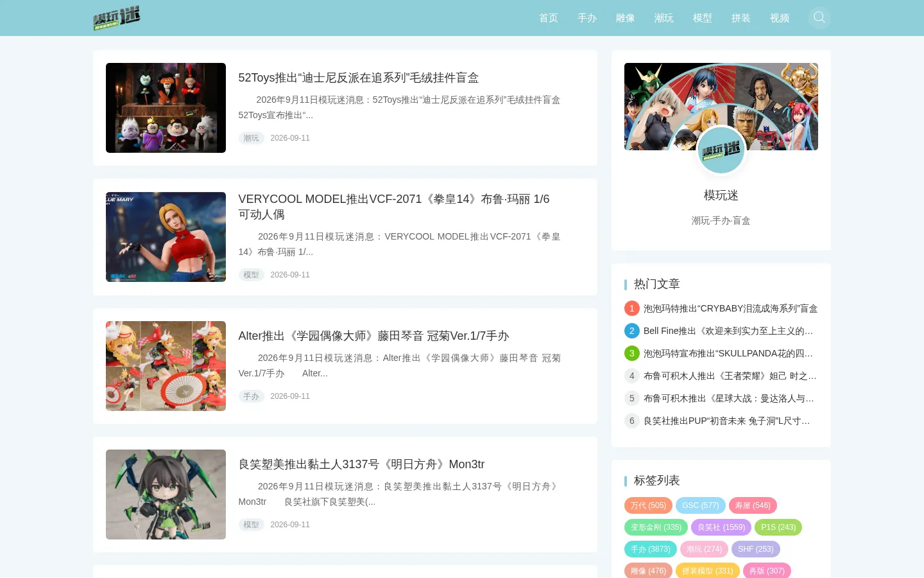
Task: Select the 手办 (3873) tag
Action: 651,549
